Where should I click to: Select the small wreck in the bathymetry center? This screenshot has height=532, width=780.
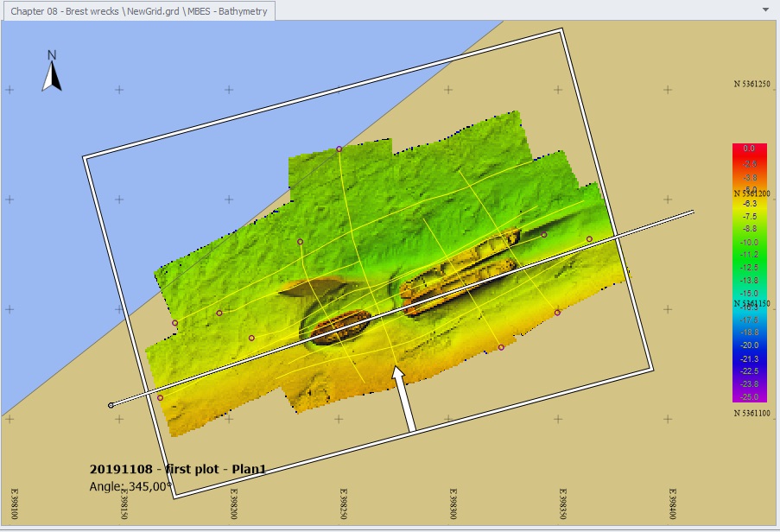tap(335, 329)
